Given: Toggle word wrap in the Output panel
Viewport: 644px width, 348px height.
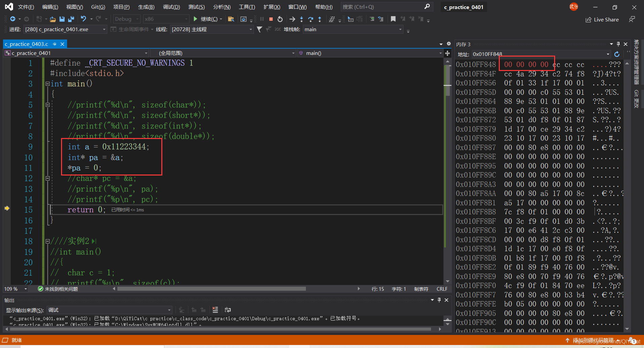Looking at the screenshot, I should tap(228, 310).
